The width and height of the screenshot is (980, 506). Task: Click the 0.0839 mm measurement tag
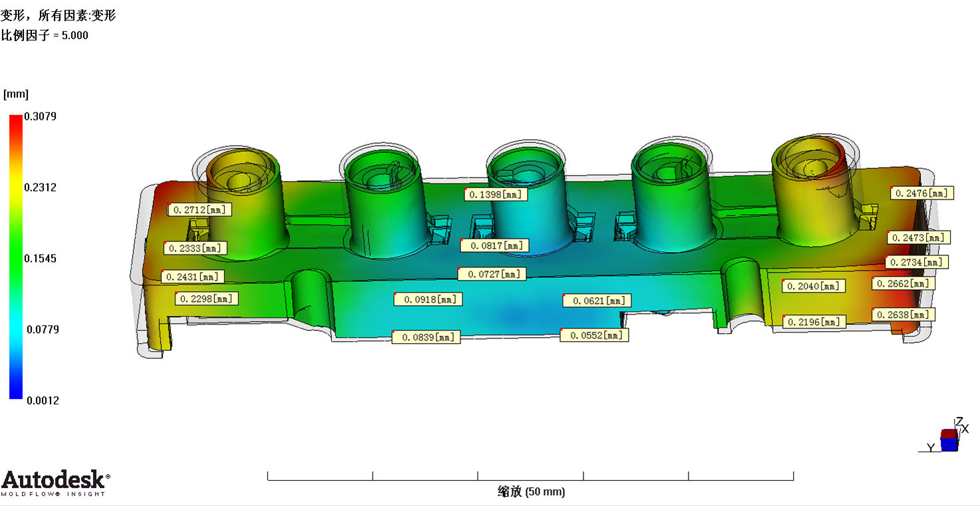pyautogui.click(x=426, y=337)
